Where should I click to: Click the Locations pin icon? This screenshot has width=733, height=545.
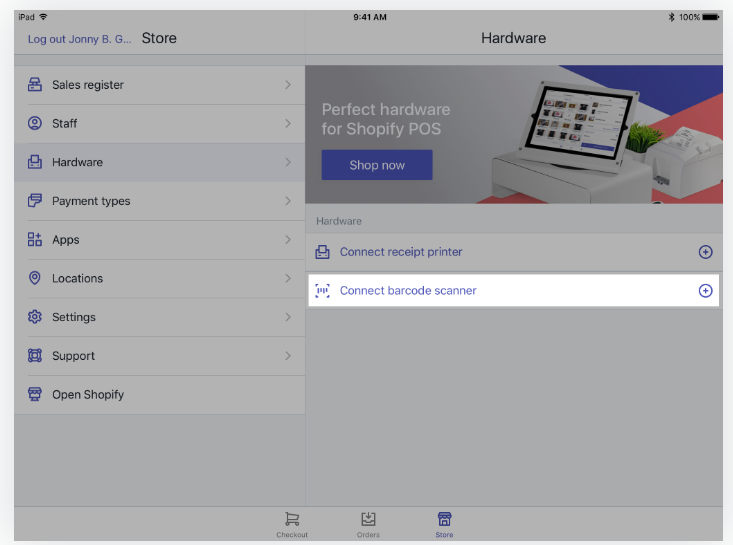[35, 278]
